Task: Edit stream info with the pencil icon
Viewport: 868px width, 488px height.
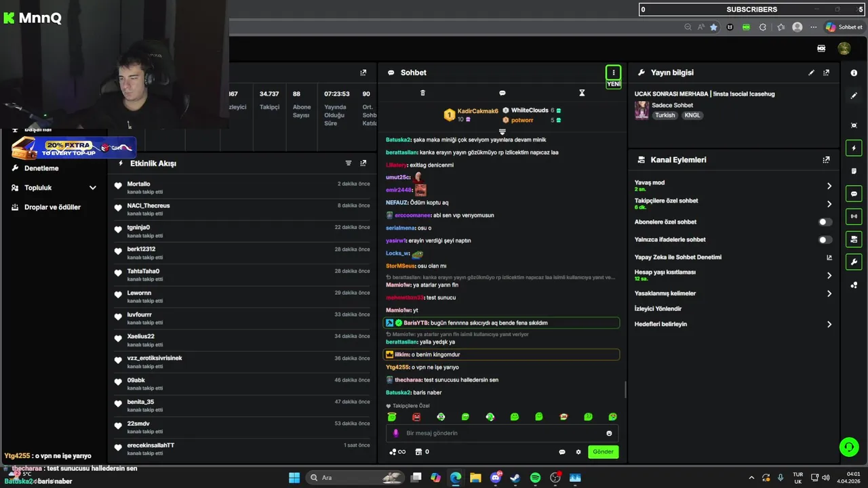Action: point(811,73)
